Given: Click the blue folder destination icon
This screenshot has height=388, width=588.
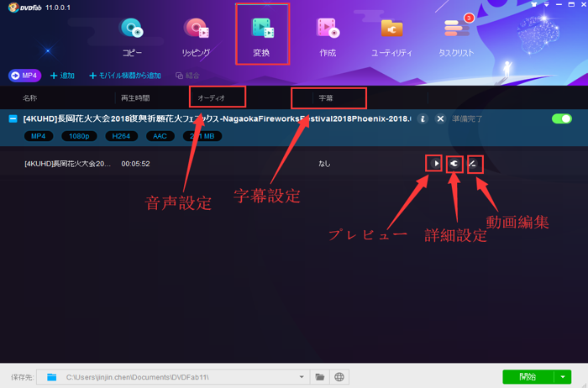Looking at the screenshot, I should (52, 377).
